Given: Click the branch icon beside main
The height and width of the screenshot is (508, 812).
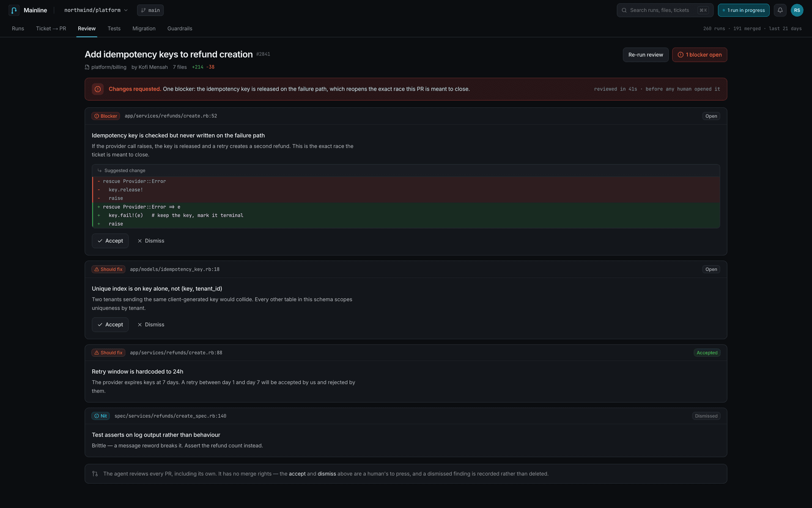Looking at the screenshot, I should 143,10.
